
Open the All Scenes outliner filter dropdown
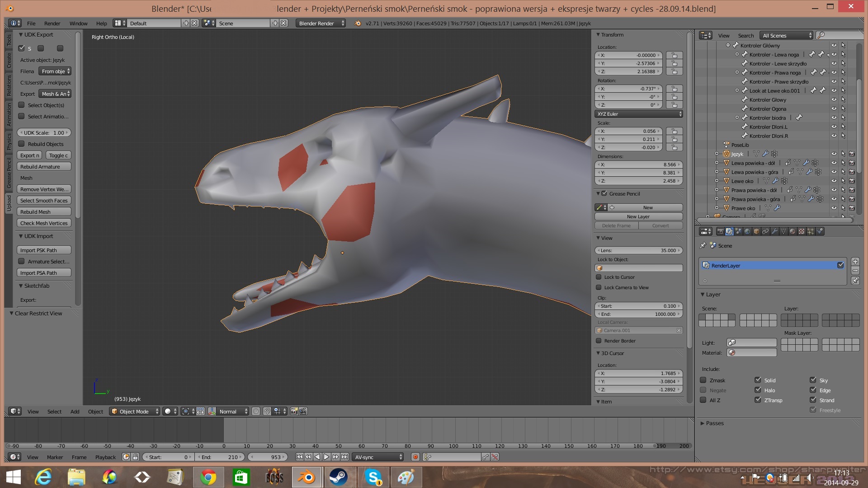[x=787, y=36]
